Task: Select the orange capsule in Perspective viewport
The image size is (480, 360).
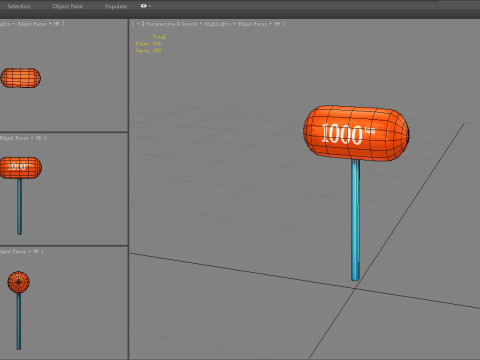Action: [x=356, y=133]
